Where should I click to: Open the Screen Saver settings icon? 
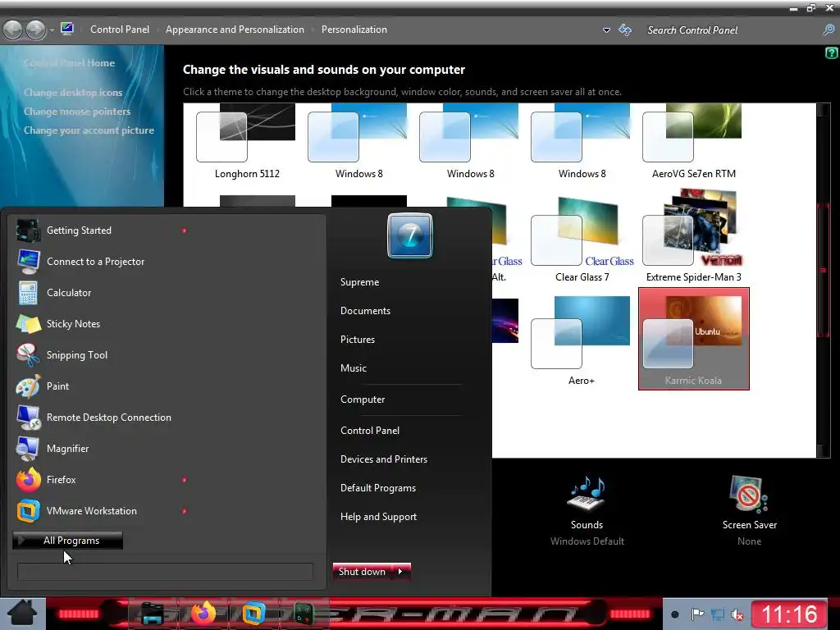tap(749, 494)
